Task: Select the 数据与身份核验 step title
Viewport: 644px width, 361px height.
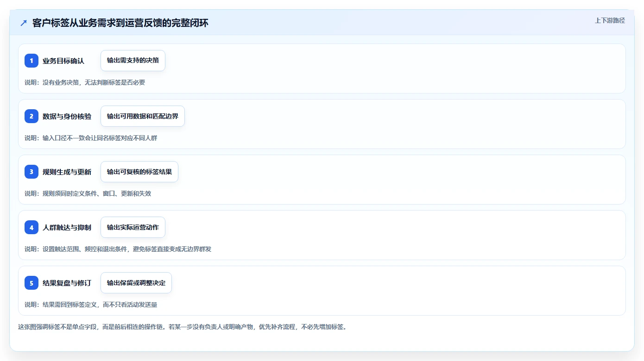Action: pyautogui.click(x=67, y=116)
